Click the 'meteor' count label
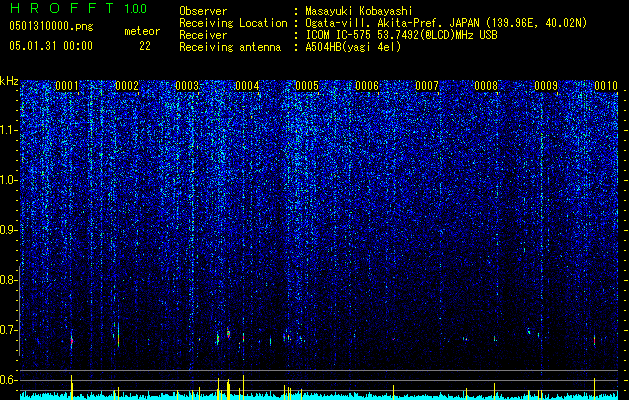The width and height of the screenshot is (629, 400). pos(142,31)
